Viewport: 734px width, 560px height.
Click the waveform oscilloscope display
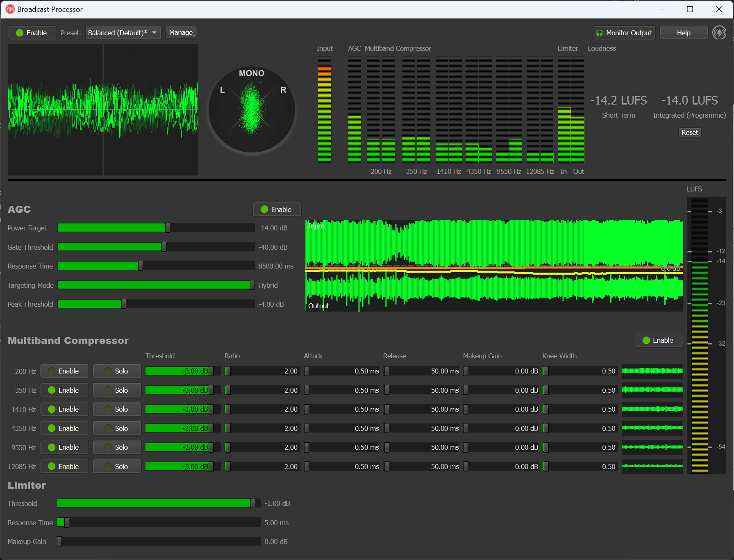(x=103, y=110)
